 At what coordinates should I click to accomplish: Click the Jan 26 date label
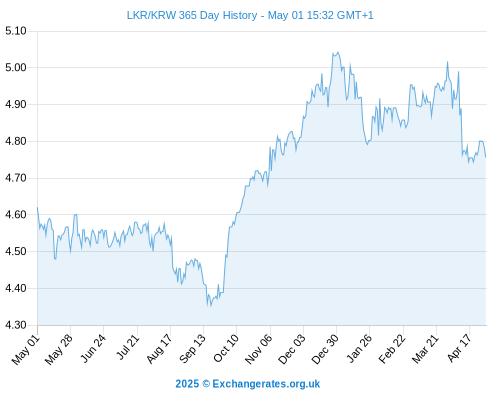coord(359,348)
